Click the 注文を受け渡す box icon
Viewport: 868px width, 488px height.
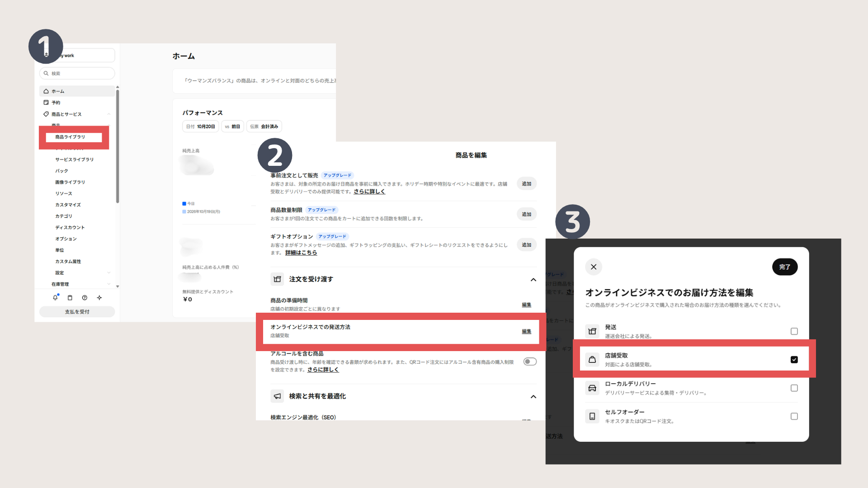click(277, 279)
